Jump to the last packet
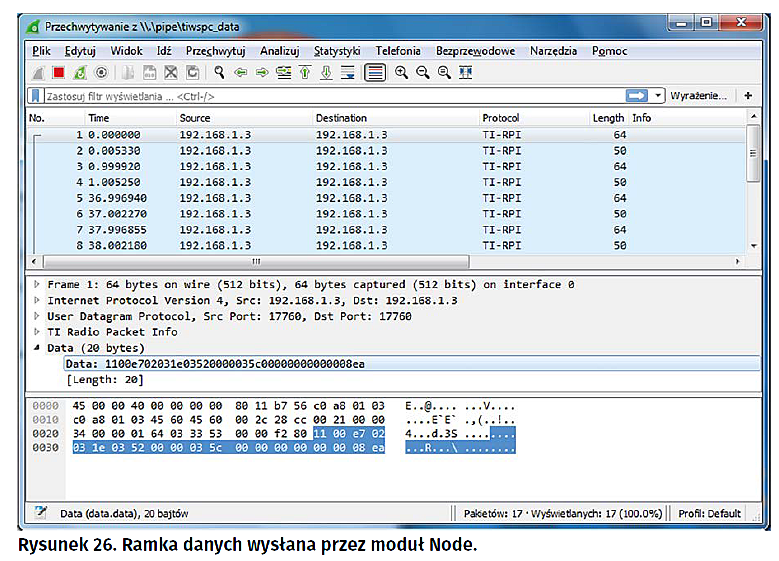Image resolution: width=779 pixels, height=561 pixels. 326,72
